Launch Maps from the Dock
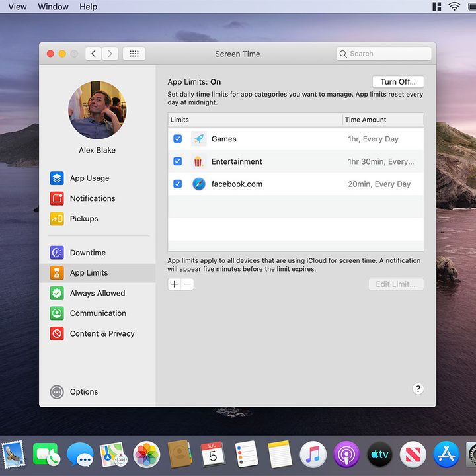The width and height of the screenshot is (476, 476). [113, 454]
